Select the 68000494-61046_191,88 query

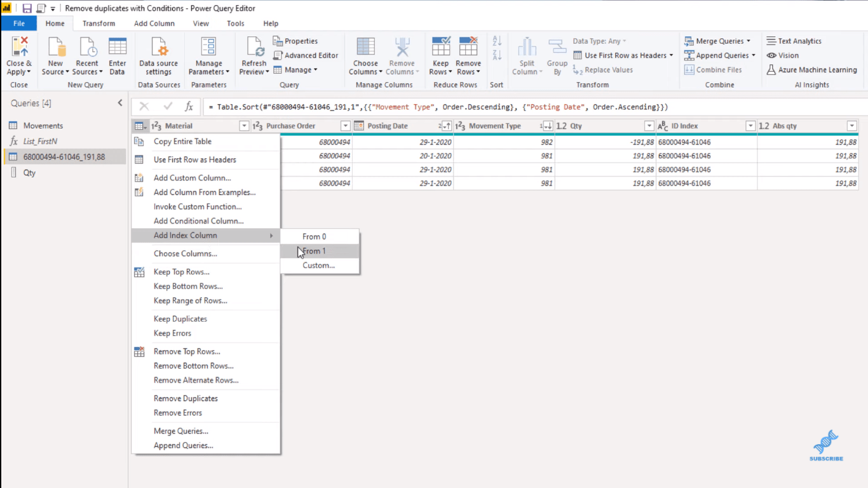coord(64,156)
